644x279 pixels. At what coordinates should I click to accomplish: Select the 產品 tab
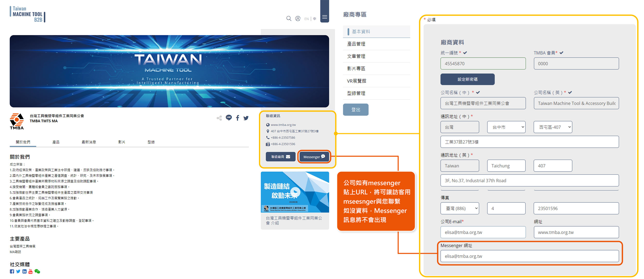coord(56,142)
